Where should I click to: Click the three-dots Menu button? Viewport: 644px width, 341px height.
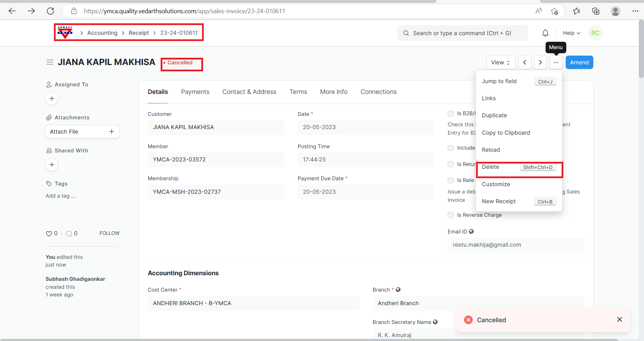pyautogui.click(x=556, y=63)
